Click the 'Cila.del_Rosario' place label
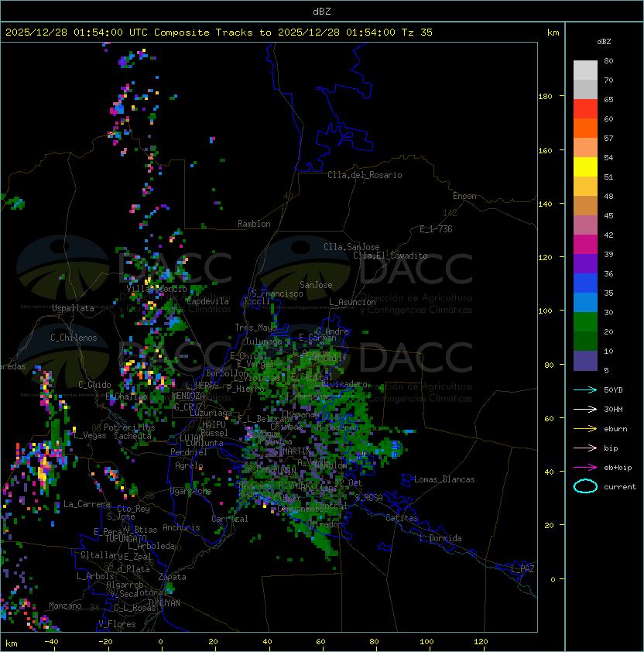 click(x=365, y=175)
